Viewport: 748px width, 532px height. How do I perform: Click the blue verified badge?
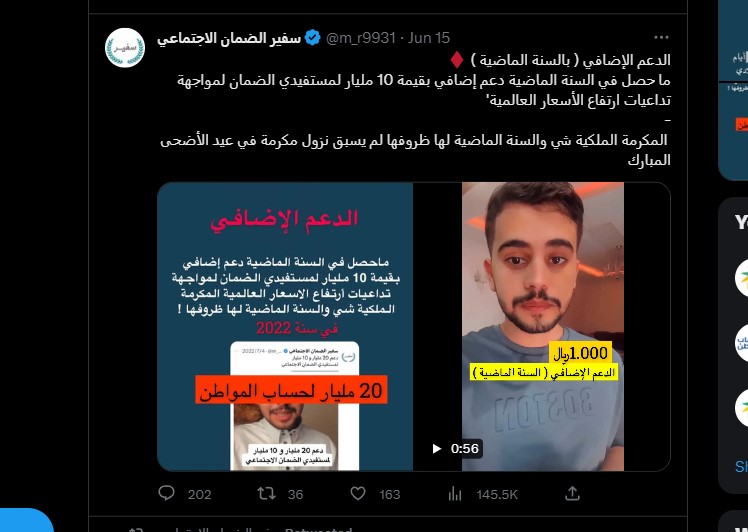(312, 38)
